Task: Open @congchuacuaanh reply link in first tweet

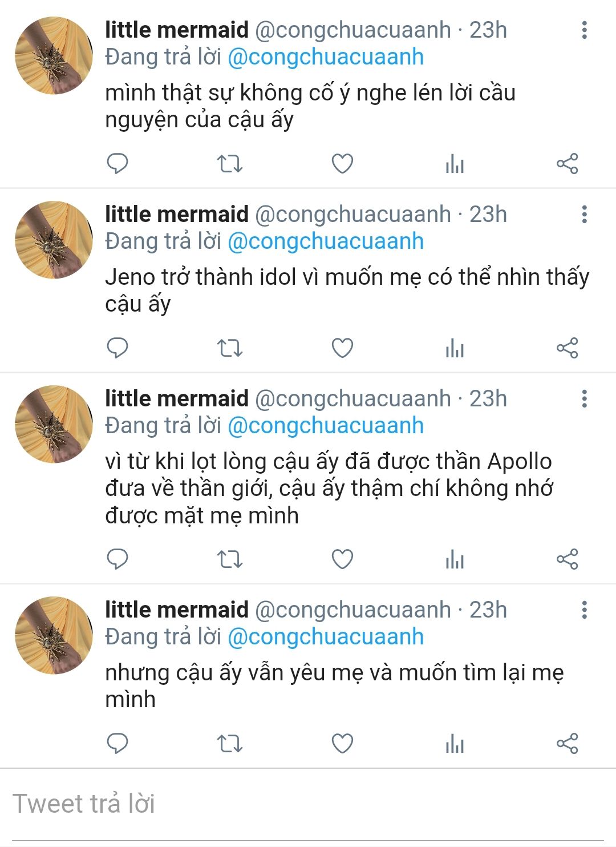Action: (x=326, y=57)
